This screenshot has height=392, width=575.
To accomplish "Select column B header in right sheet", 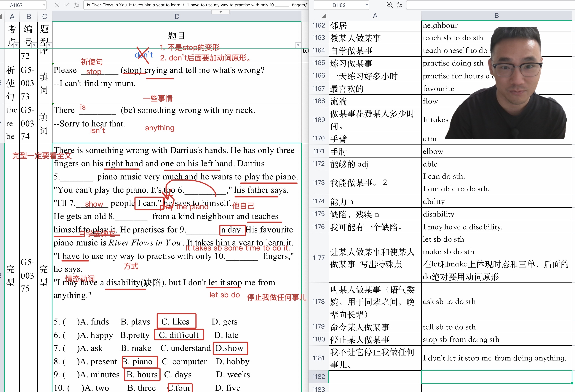I will 496,16.
